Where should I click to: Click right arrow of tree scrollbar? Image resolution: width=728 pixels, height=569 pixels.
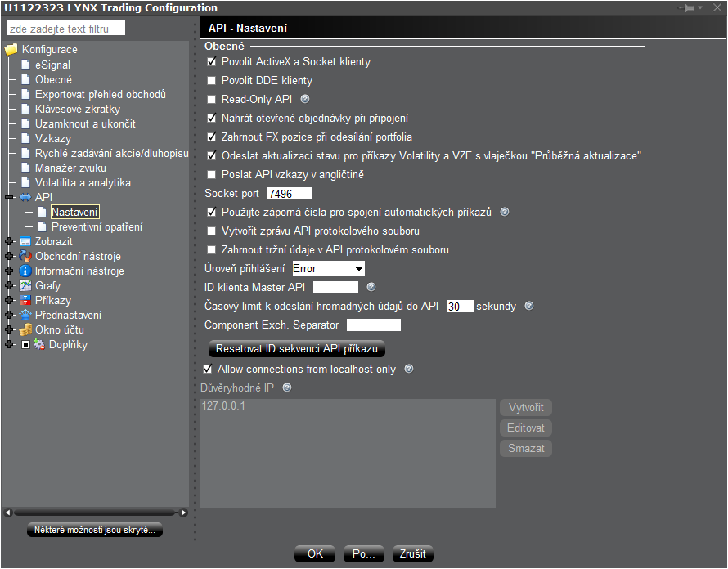[184, 513]
